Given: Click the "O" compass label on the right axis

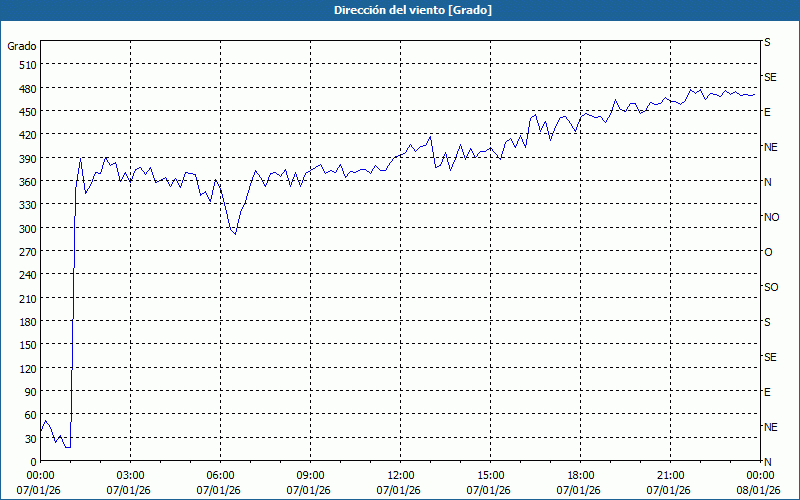Looking at the screenshot, I should 768,252.
